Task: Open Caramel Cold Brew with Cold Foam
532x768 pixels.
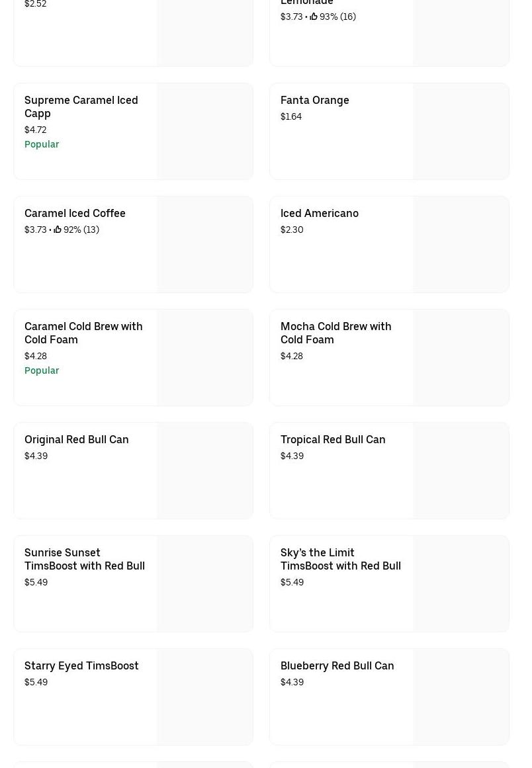Action: tap(83, 333)
